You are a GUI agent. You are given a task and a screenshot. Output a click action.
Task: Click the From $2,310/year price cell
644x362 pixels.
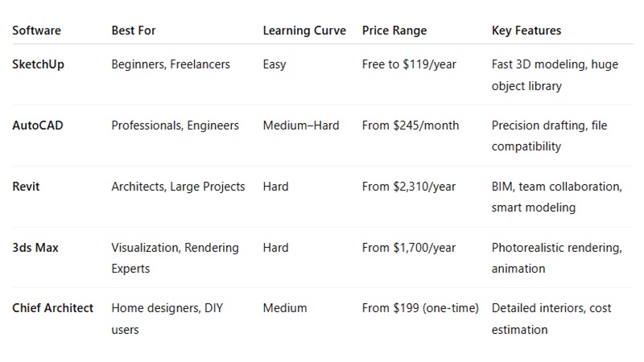point(409,187)
